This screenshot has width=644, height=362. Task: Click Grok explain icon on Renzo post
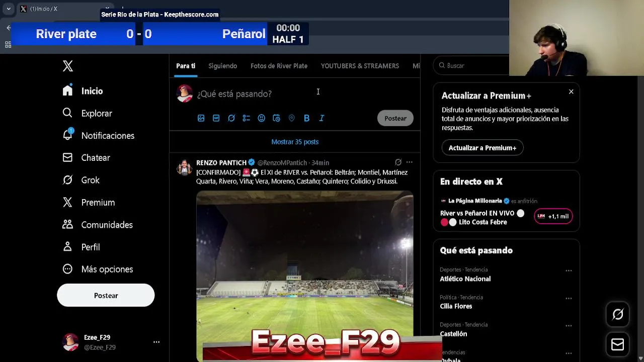398,162
